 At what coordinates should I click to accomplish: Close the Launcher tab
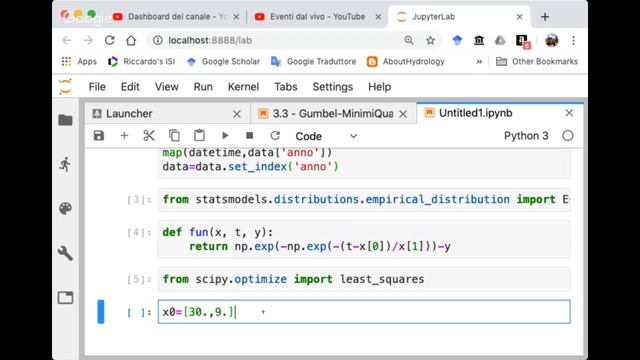pos(237,114)
